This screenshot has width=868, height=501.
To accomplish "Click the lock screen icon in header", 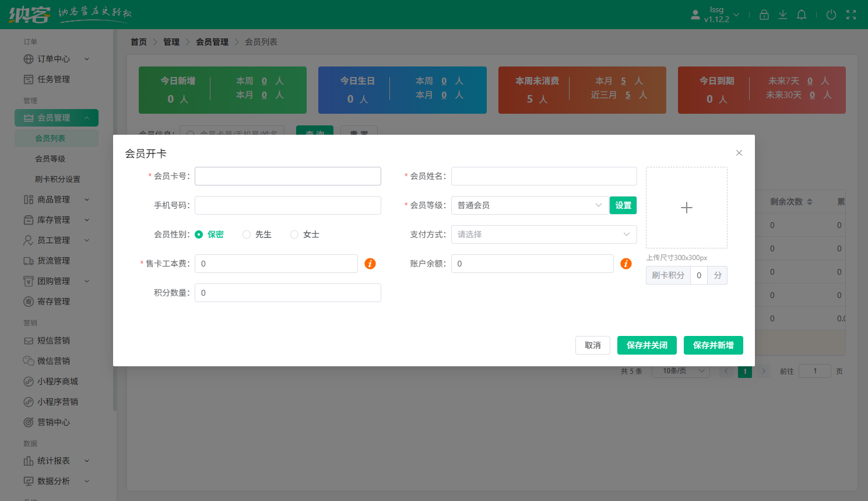I will click(764, 15).
